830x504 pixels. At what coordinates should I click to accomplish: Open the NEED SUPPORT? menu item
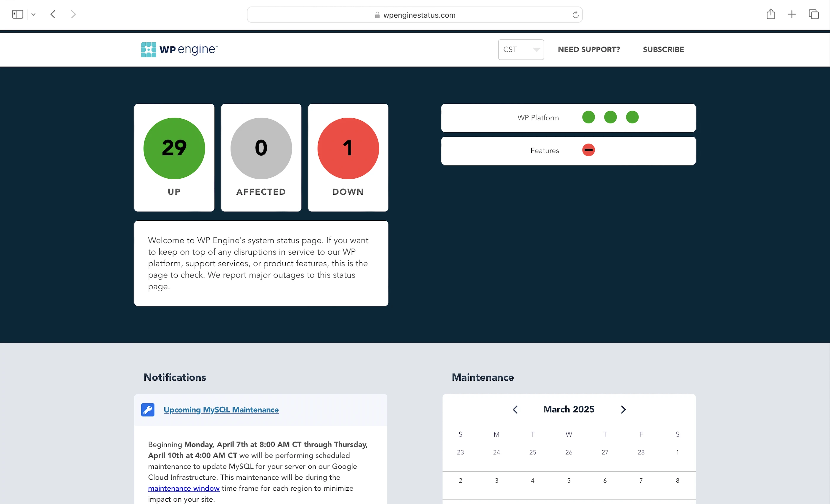pos(588,49)
